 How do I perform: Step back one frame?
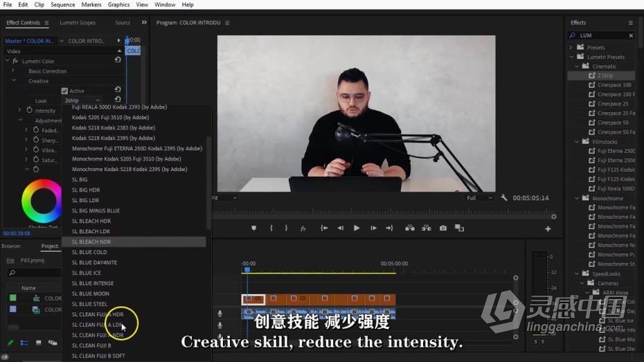point(341,228)
